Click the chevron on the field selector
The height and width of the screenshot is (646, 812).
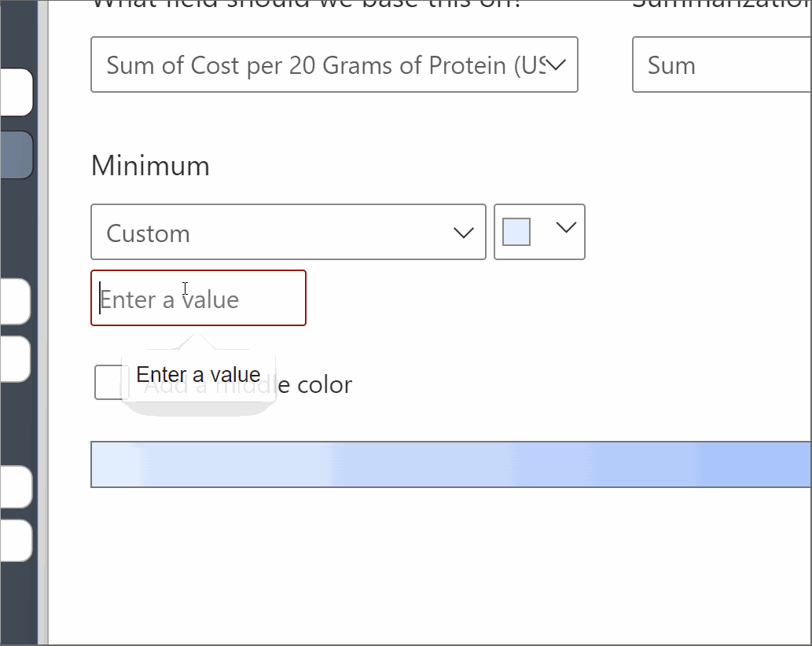click(556, 65)
